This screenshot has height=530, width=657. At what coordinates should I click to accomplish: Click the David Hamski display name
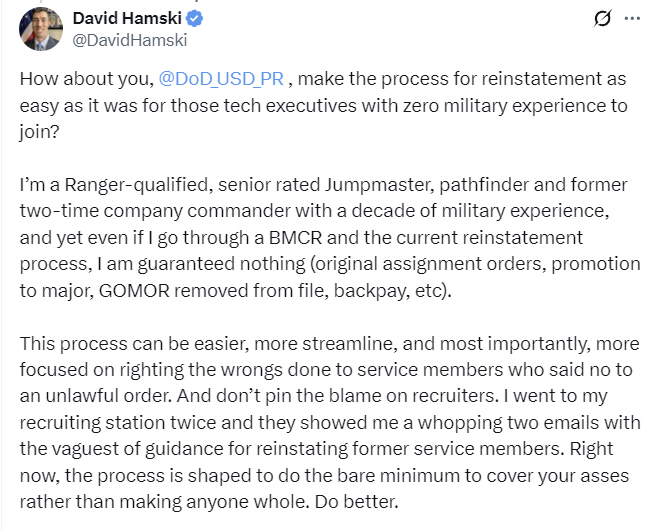point(127,18)
